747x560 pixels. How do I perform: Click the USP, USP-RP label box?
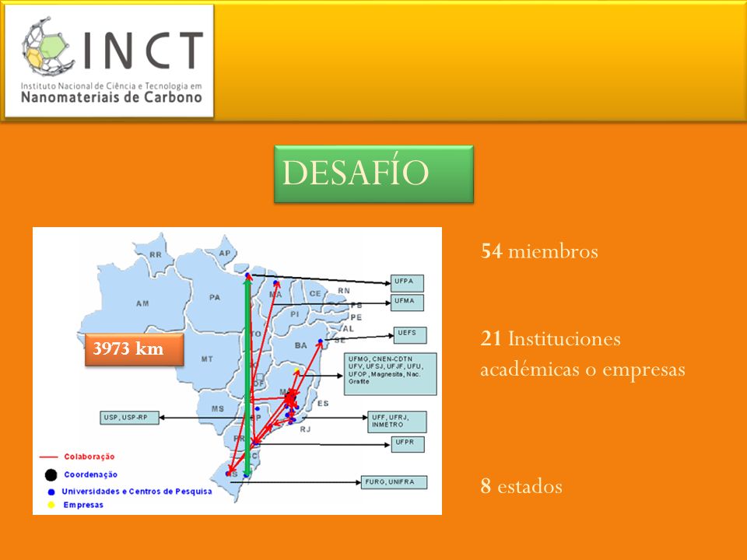click(129, 418)
